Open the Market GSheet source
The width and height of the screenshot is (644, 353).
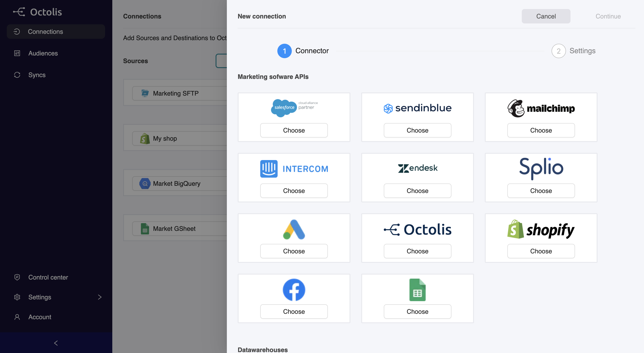point(179,229)
